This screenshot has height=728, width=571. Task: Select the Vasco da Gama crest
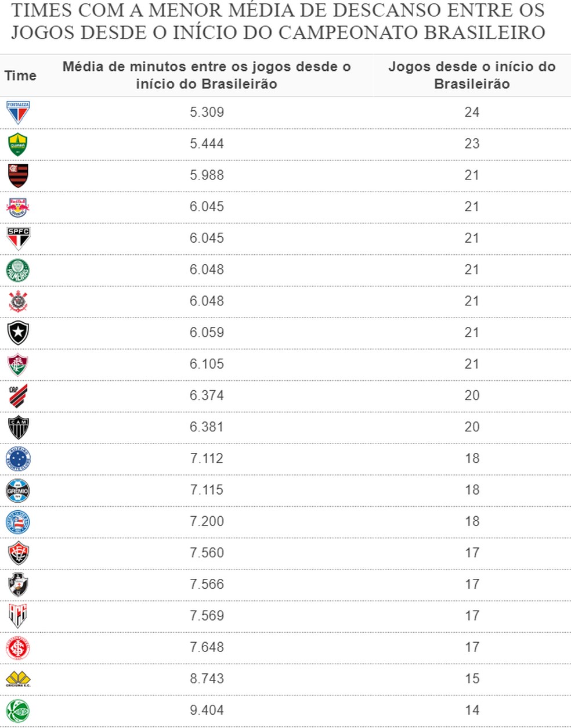[18, 585]
